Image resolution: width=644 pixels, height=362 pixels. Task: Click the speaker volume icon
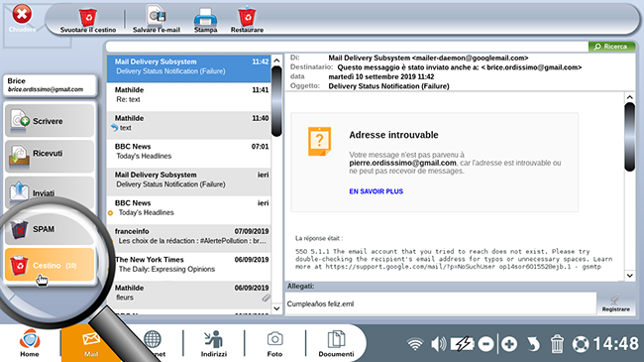pyautogui.click(x=438, y=344)
